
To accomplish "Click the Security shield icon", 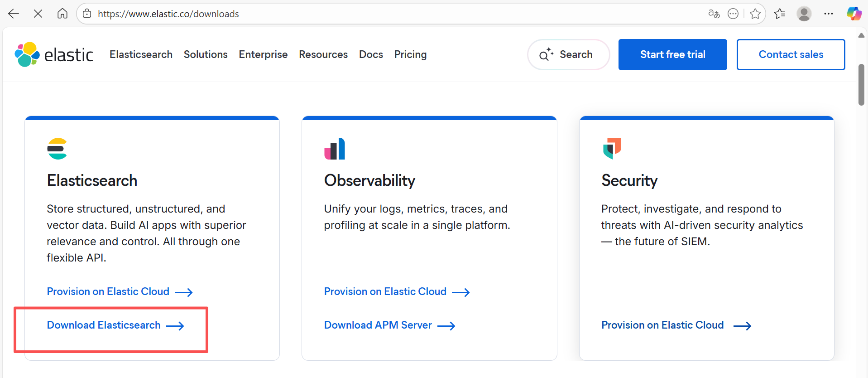I will click(x=612, y=149).
